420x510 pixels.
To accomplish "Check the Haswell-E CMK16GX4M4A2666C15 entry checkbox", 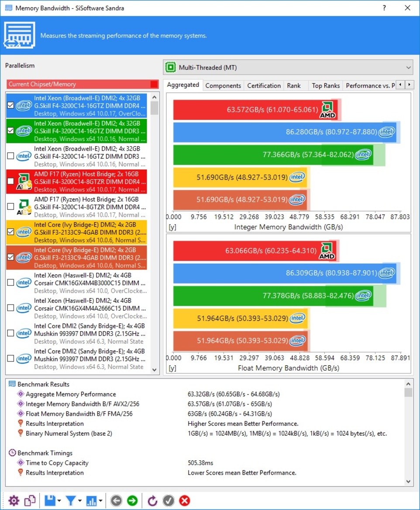I will [x=10, y=308].
